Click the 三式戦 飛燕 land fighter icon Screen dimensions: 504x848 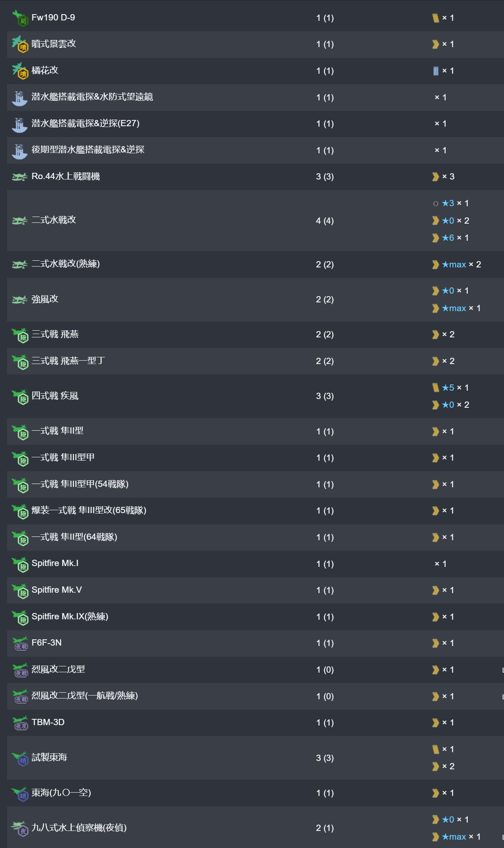(x=20, y=335)
